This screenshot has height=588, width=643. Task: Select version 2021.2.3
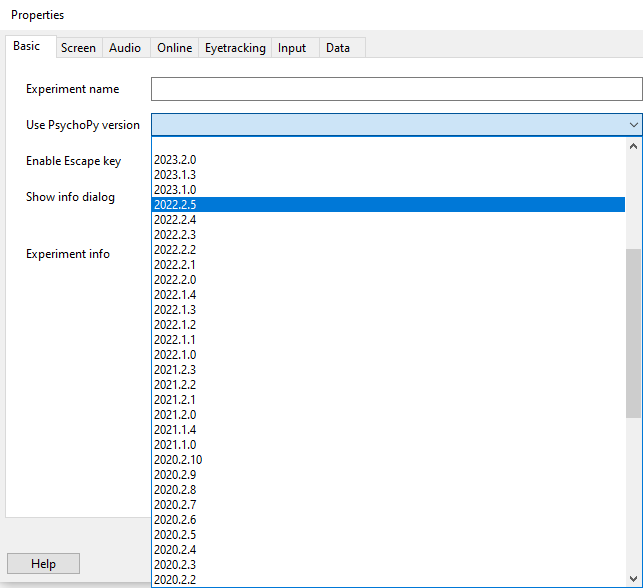point(388,369)
